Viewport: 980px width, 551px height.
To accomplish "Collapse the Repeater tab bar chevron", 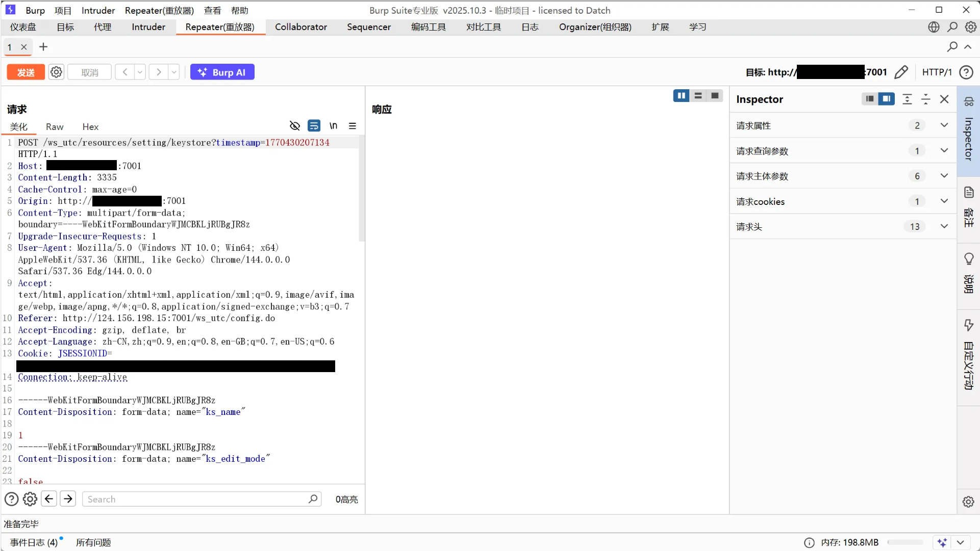I will coord(968,47).
